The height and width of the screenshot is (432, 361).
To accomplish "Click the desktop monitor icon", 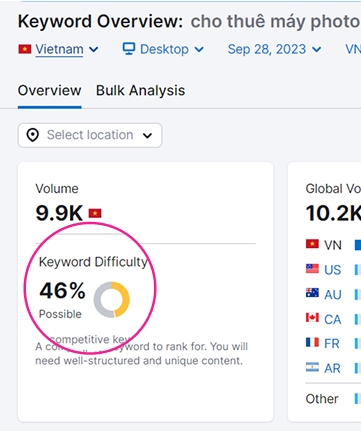I will click(x=129, y=49).
